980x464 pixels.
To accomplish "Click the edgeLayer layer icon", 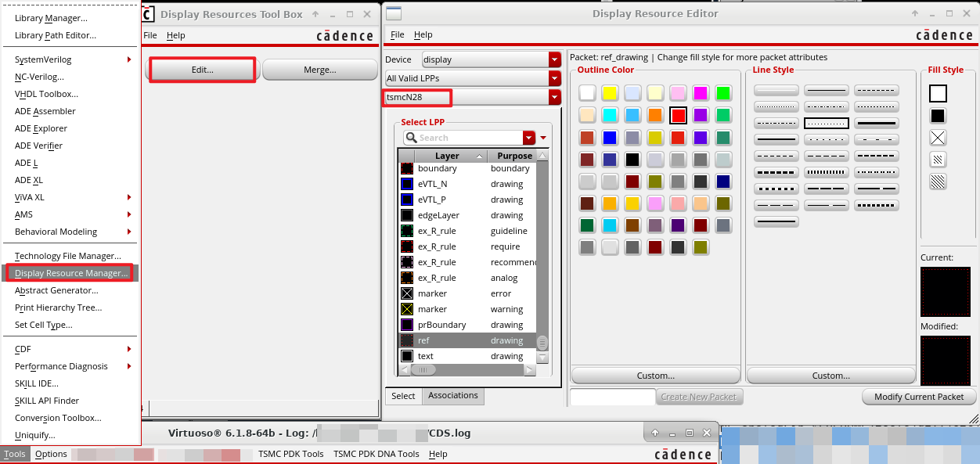I will pyautogui.click(x=407, y=215).
